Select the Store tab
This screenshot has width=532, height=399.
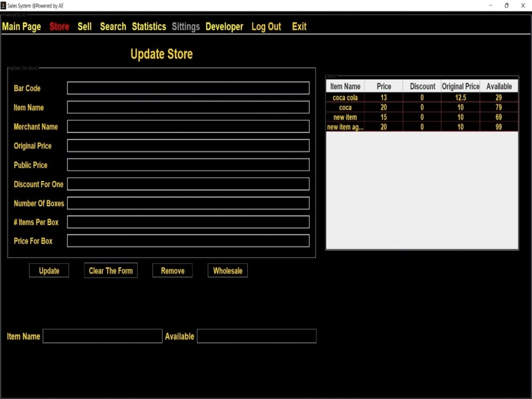59,26
